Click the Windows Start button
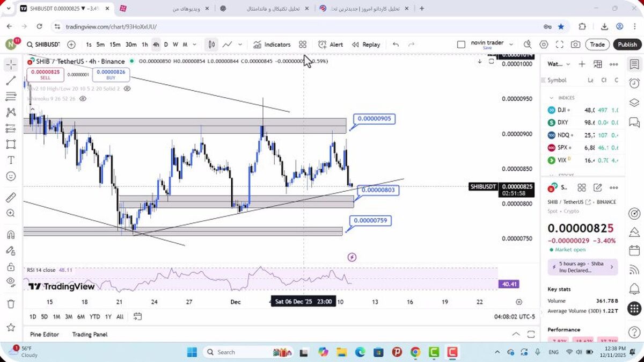644x362 pixels. (x=192, y=352)
